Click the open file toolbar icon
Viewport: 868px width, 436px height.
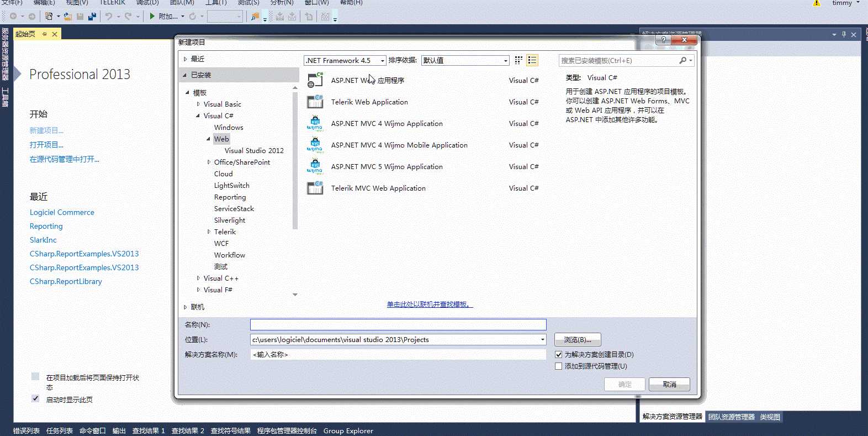pos(68,17)
